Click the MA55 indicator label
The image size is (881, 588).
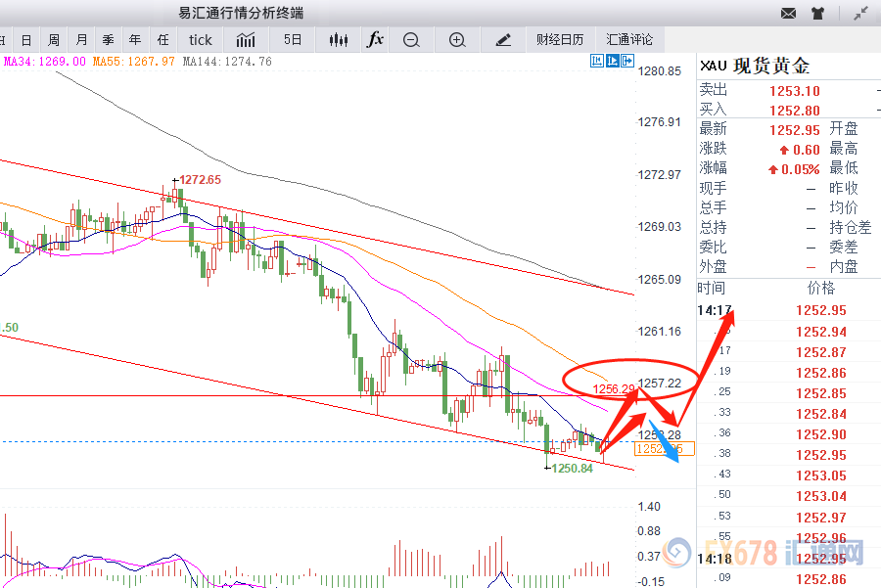[x=134, y=62]
